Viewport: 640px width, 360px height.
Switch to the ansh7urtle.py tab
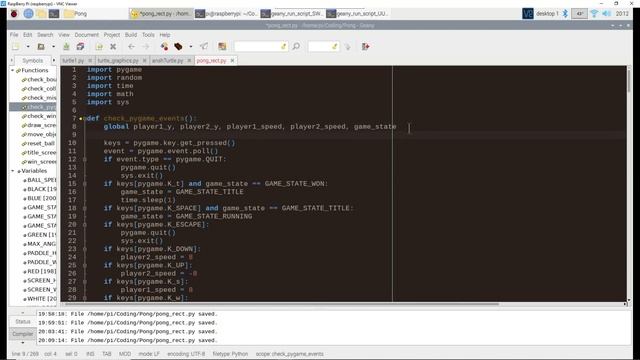coord(167,60)
